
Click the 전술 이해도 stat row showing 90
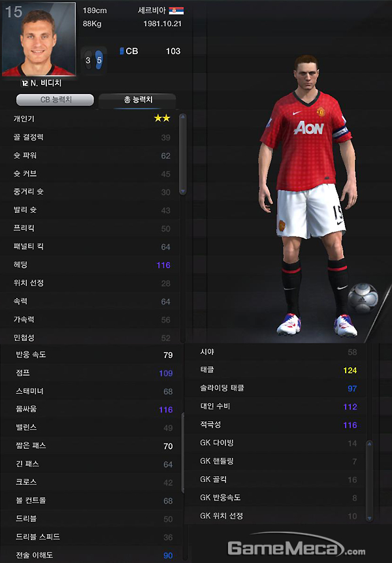pos(91,555)
